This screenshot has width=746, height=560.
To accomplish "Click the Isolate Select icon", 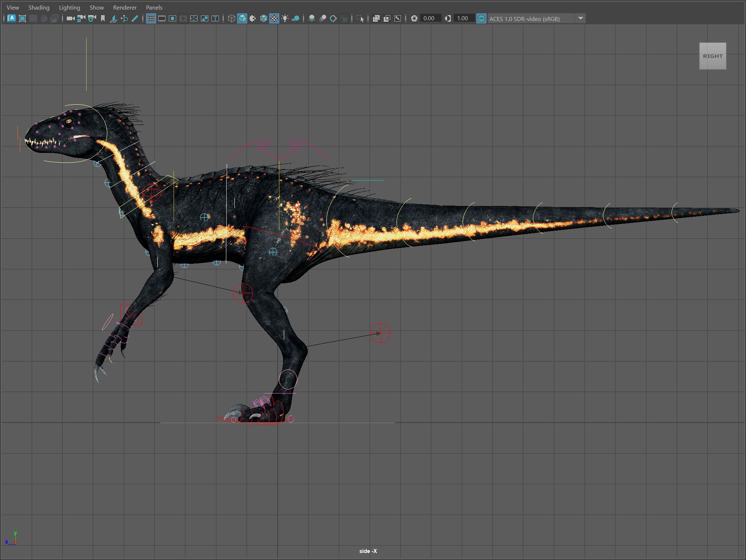I will 360,18.
